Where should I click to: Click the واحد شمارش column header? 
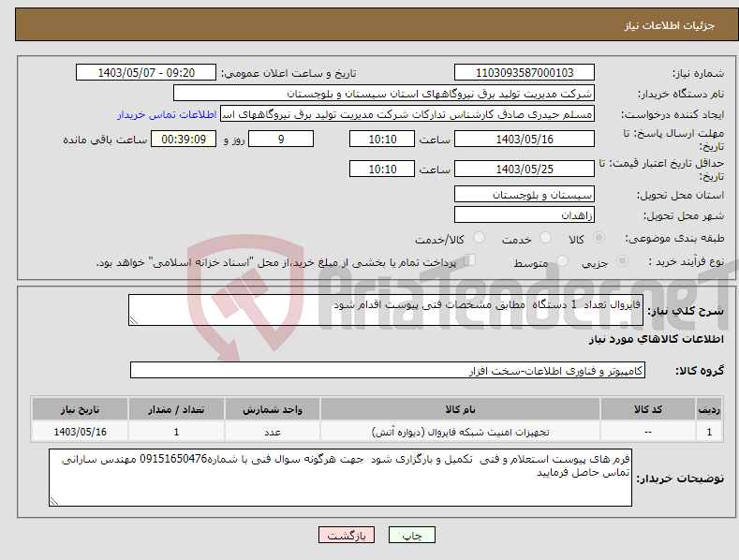tap(273, 409)
